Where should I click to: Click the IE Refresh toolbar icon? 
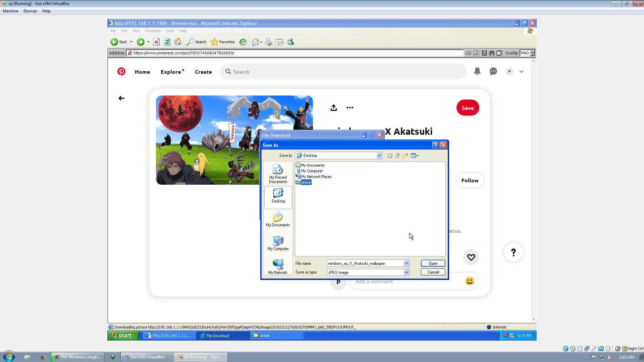[167, 42]
